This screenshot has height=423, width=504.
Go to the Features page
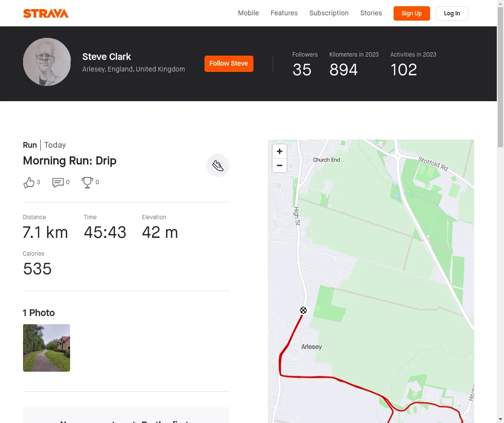(284, 13)
